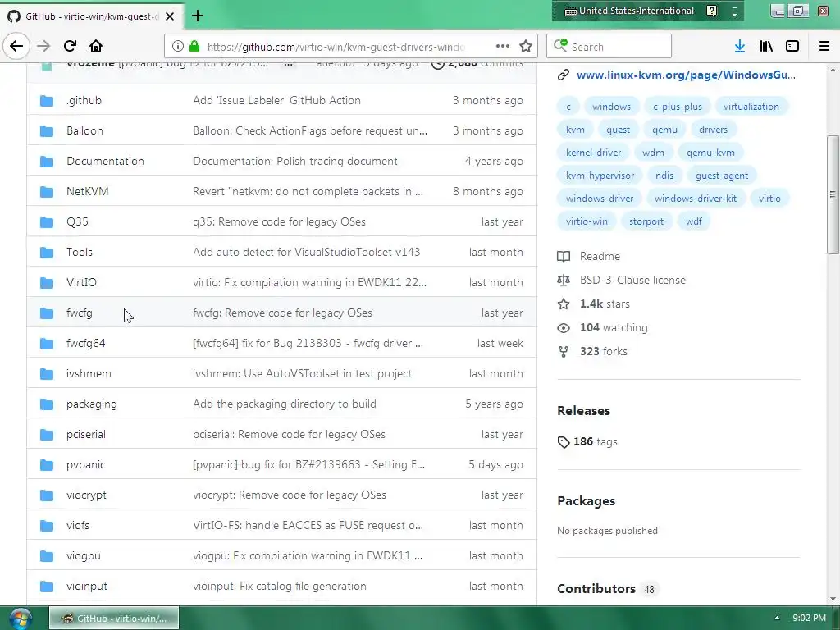This screenshot has width=840, height=630.
Task: Click the .github folder icon
Action: [x=47, y=101]
